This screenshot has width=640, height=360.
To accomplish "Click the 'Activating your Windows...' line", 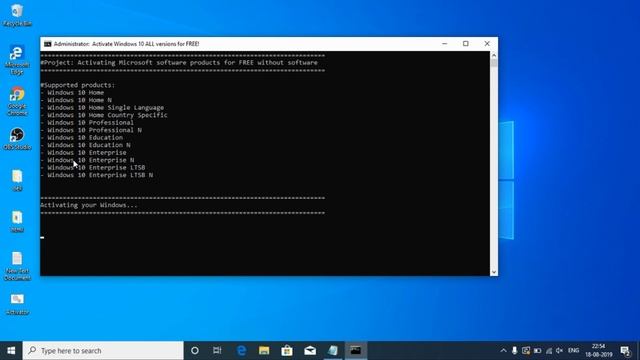I will coord(89,205).
